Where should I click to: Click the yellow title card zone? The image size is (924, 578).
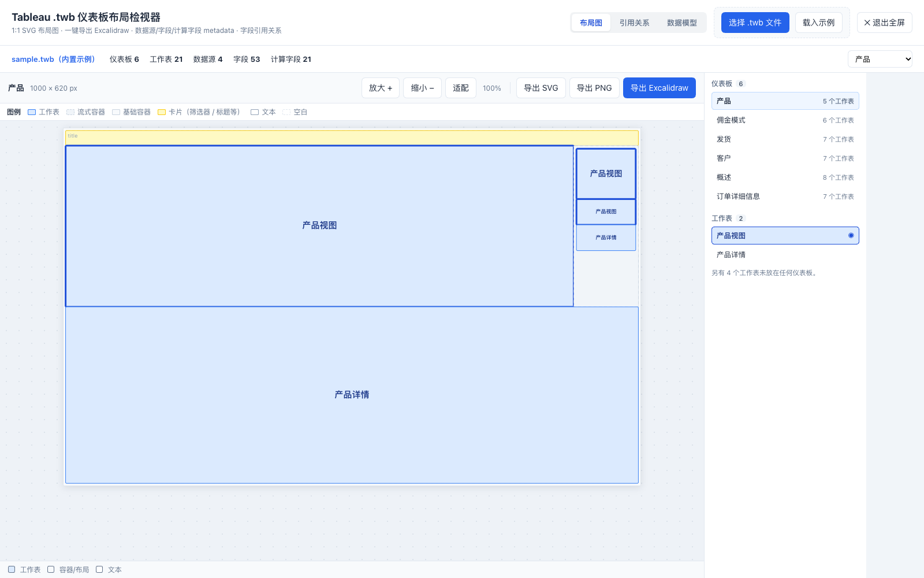point(352,138)
